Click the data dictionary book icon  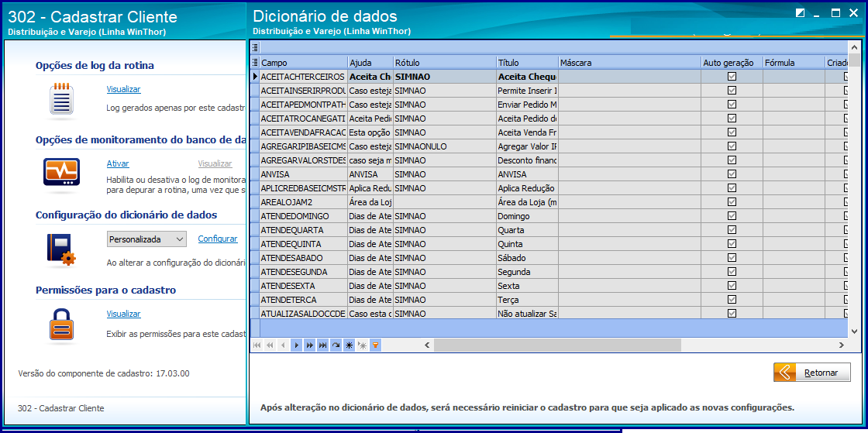tap(60, 250)
